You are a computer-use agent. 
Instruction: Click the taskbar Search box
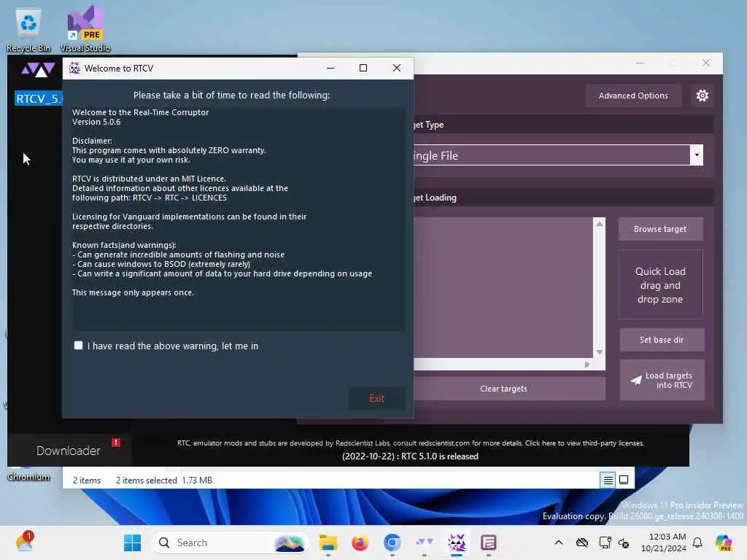[x=231, y=542]
